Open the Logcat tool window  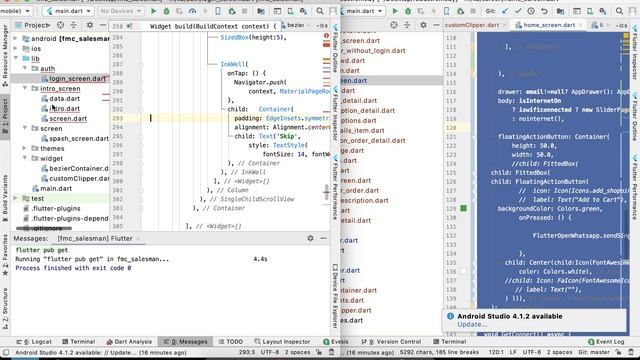click(x=34, y=341)
